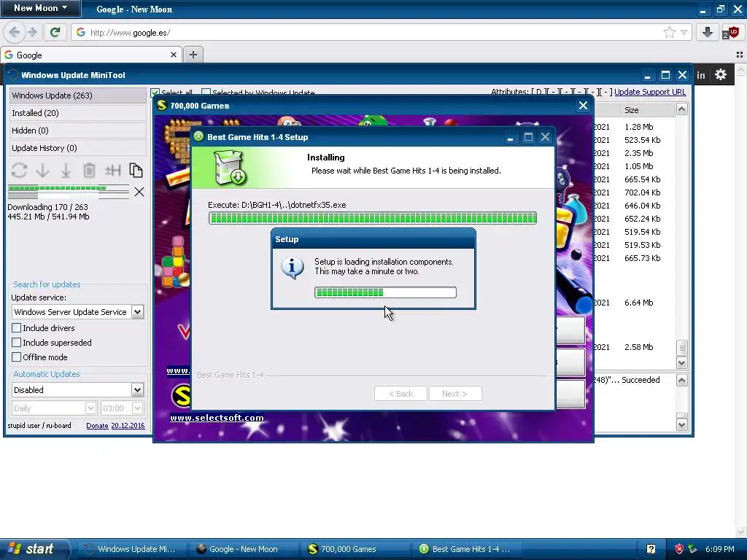Click the copy links to clipboard icon
Image resolution: width=747 pixels, height=560 pixels.
point(136,171)
